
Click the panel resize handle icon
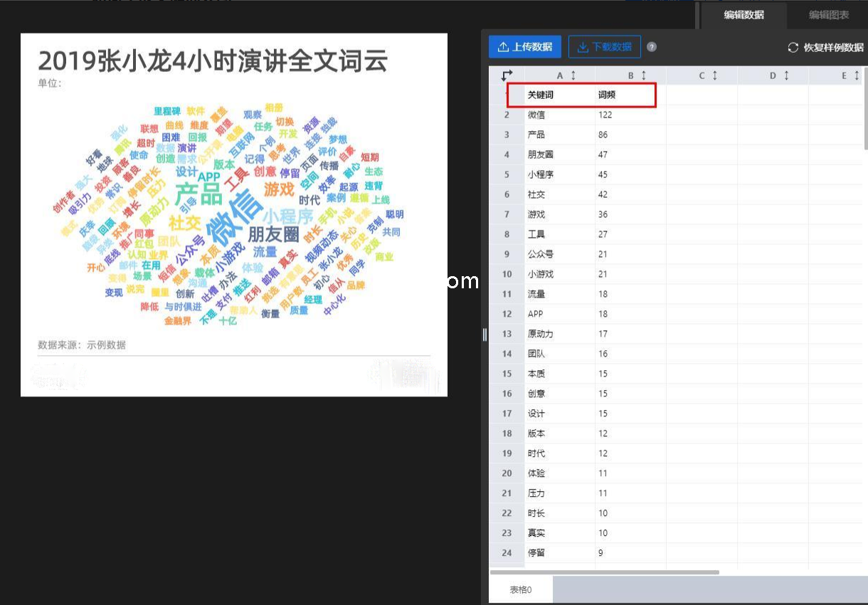[x=485, y=335]
